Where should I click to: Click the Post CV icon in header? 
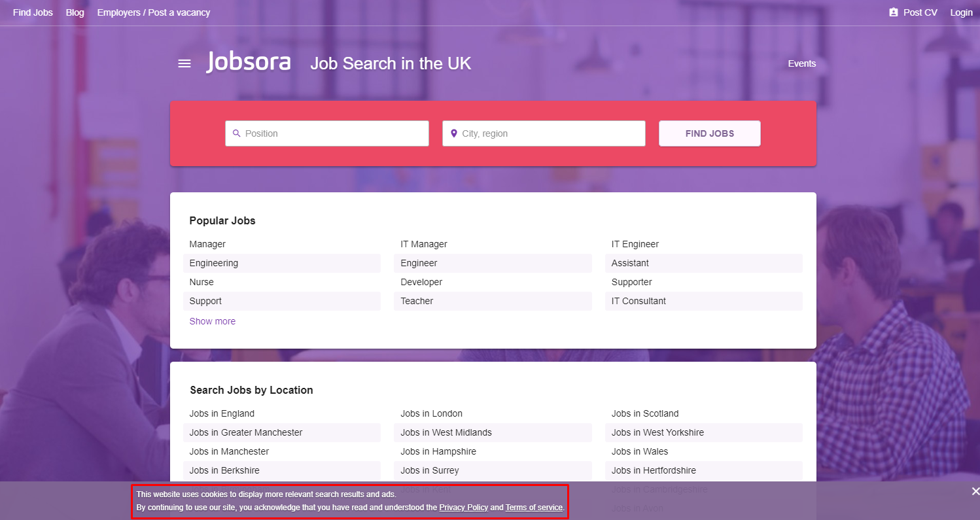coord(894,12)
